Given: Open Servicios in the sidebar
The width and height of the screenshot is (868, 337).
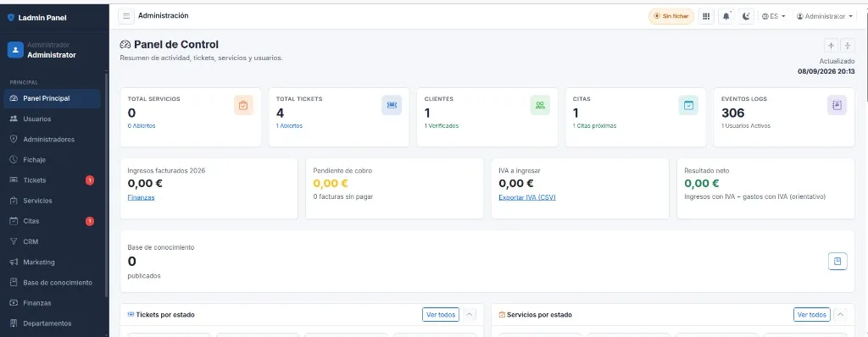Looking at the screenshot, I should [52, 201].
